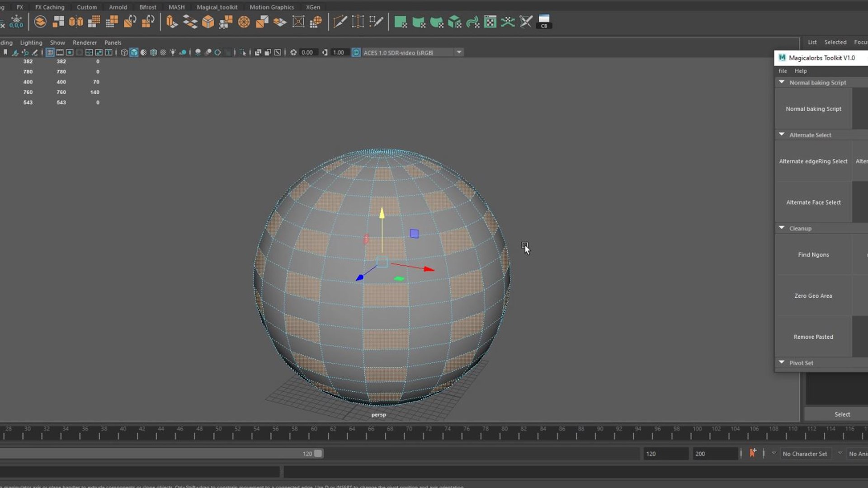Click the auto keyframe icon near range slider
The image size is (868, 488).
(752, 453)
